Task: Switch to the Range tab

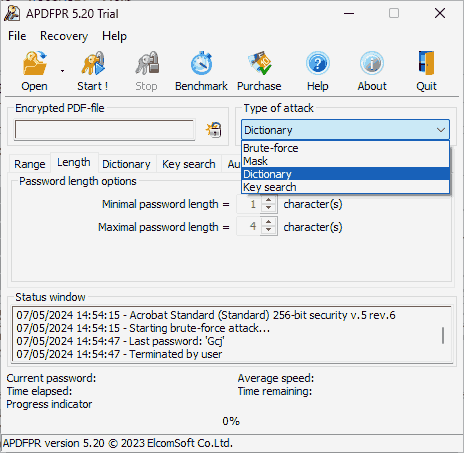Action: coord(30,164)
